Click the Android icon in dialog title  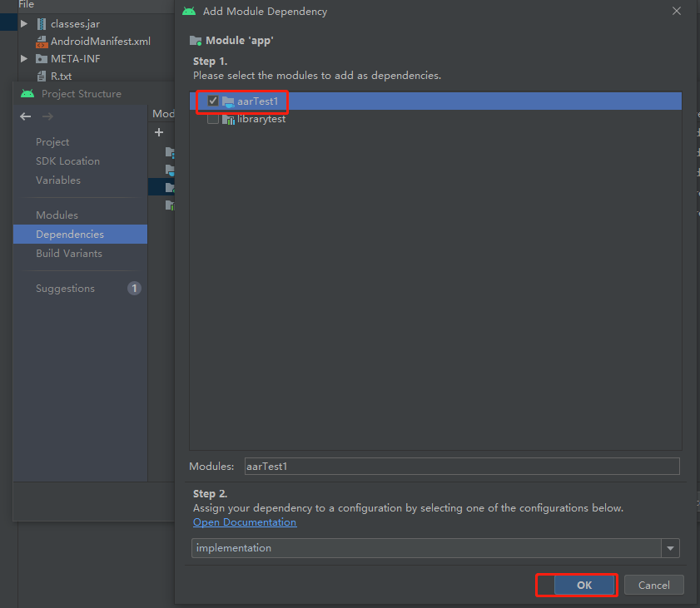pyautogui.click(x=189, y=11)
